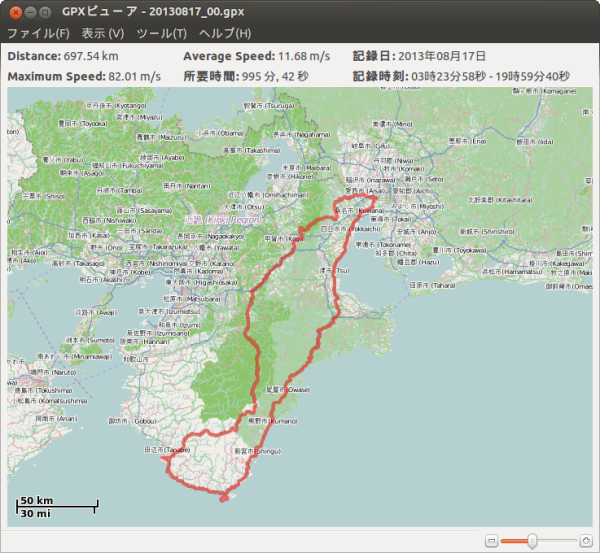600x553 pixels.
Task: Close the GPX viewer window
Action: click(15, 11)
